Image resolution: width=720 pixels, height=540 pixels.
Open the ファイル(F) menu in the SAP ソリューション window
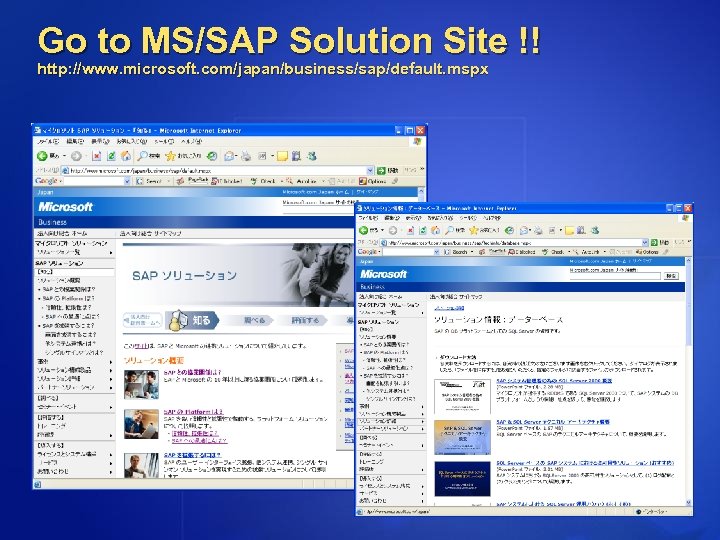[48, 141]
